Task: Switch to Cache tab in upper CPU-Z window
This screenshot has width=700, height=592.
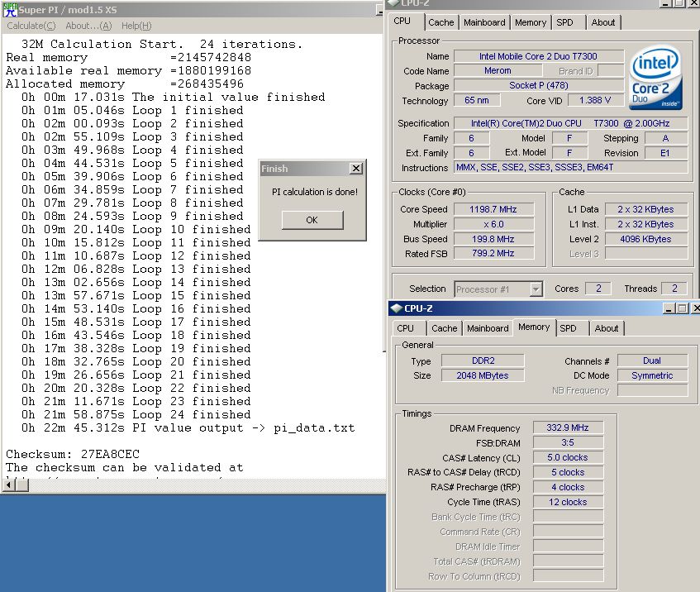Action: (441, 22)
